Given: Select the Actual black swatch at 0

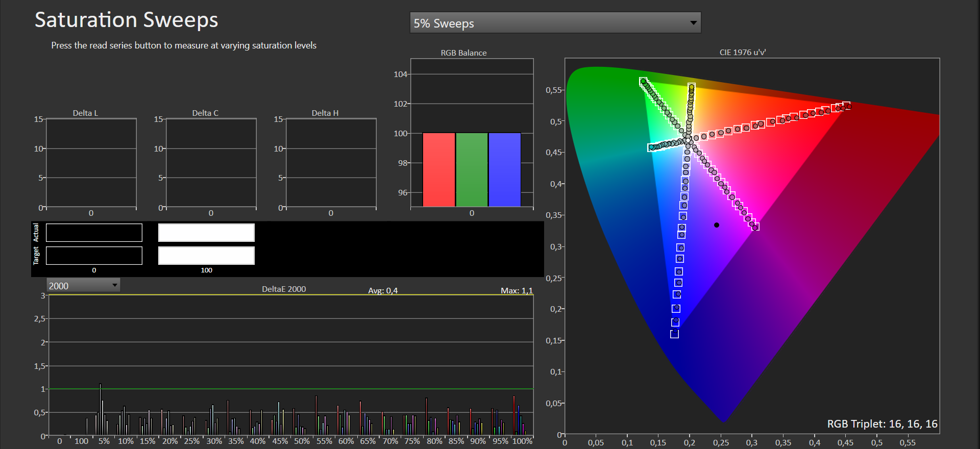Looking at the screenshot, I should (x=94, y=233).
